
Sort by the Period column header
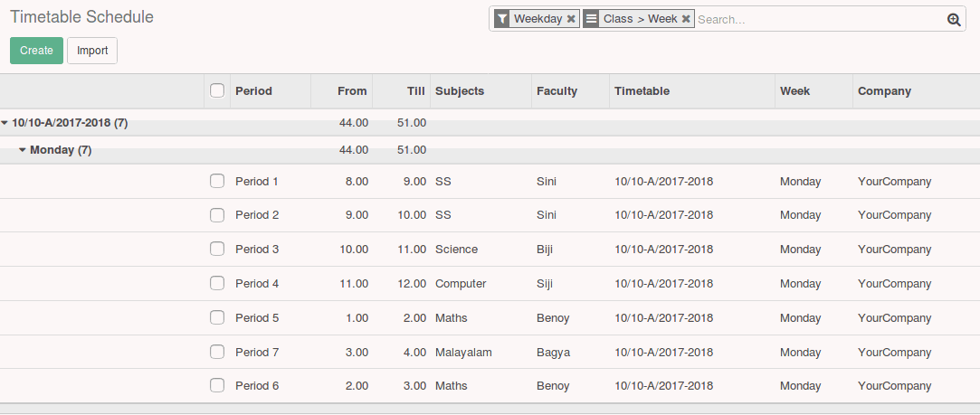click(253, 90)
